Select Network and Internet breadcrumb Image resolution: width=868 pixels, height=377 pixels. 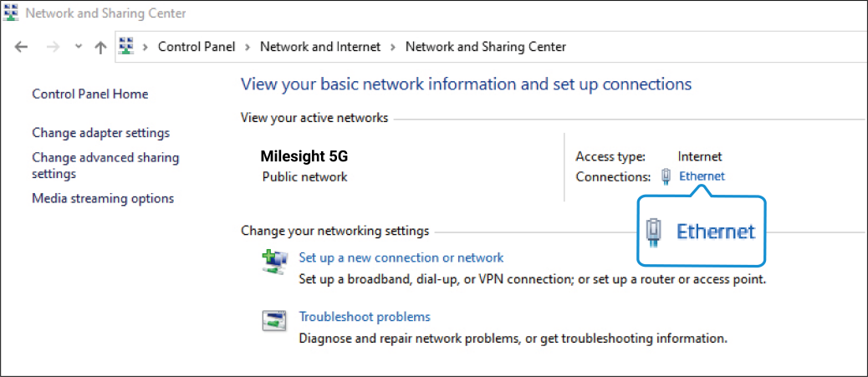click(320, 47)
